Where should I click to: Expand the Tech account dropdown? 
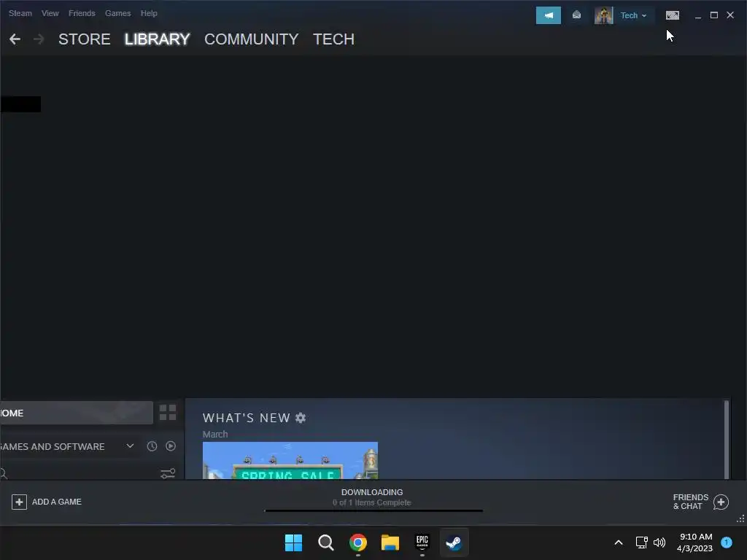coord(634,16)
